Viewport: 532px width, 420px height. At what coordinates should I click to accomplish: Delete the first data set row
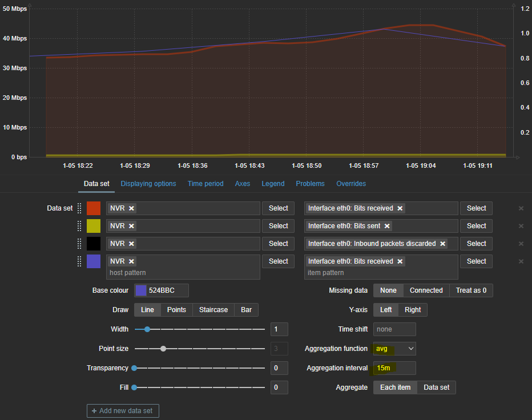click(521, 208)
